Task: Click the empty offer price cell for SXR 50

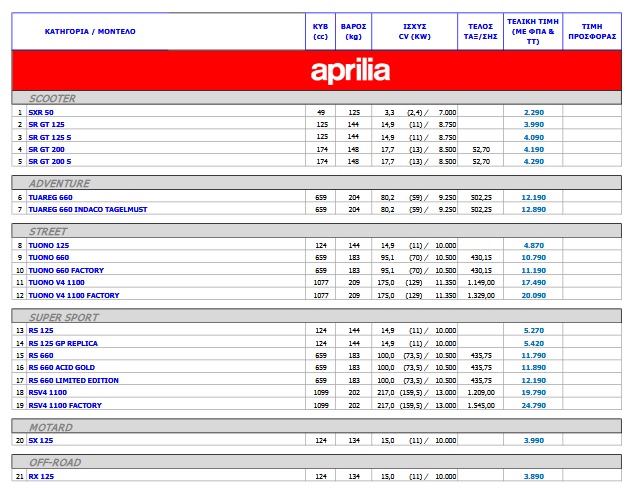Action: pos(592,112)
